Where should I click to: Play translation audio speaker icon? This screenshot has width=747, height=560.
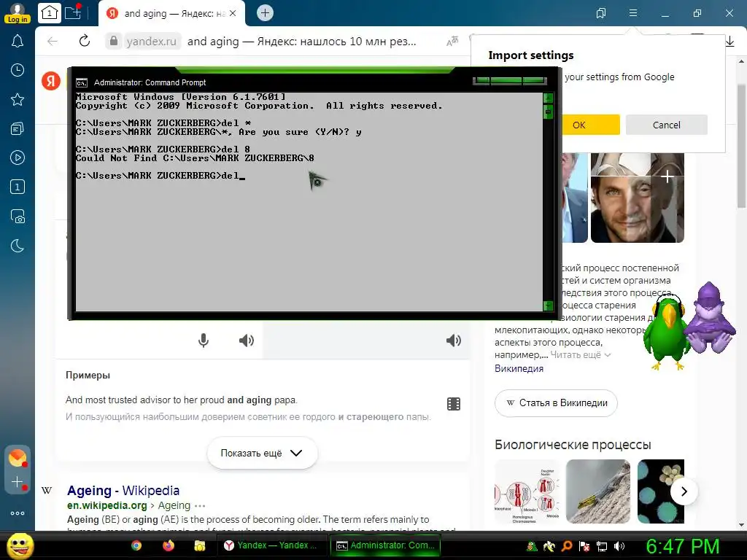[x=453, y=341]
